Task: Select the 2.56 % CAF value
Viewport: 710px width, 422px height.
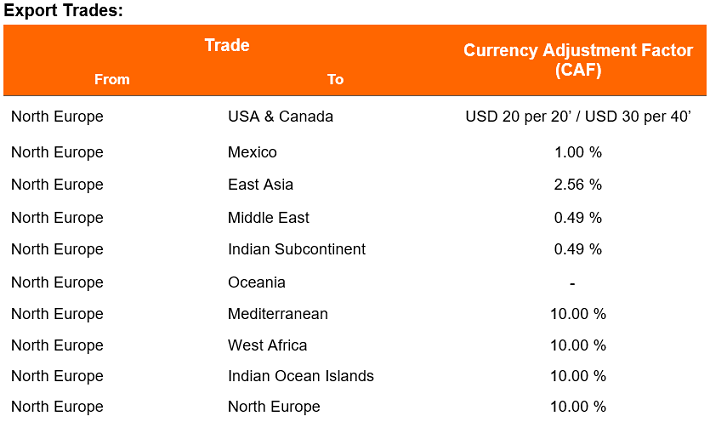Action: point(578,185)
